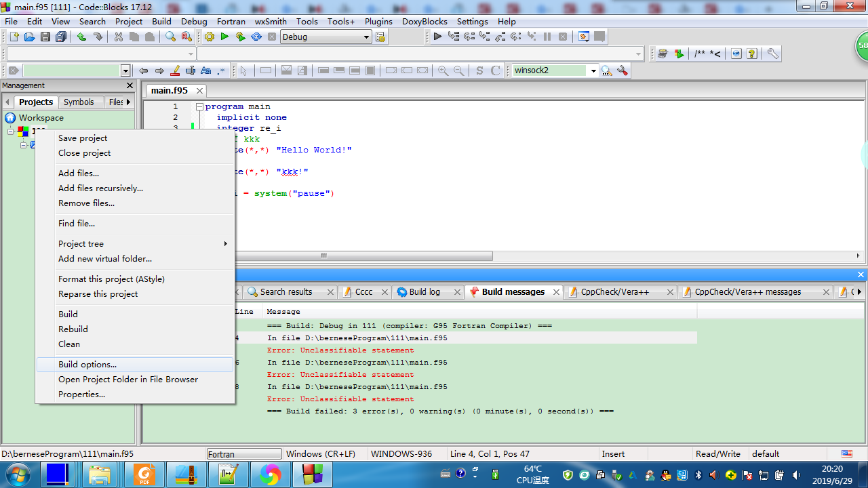Click the Cut scissors icon

pyautogui.click(x=118, y=37)
